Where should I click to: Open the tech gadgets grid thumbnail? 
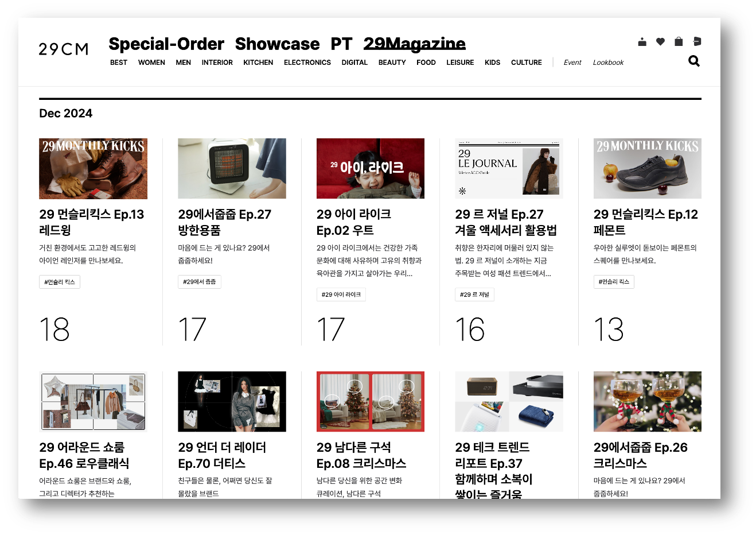[509, 401]
